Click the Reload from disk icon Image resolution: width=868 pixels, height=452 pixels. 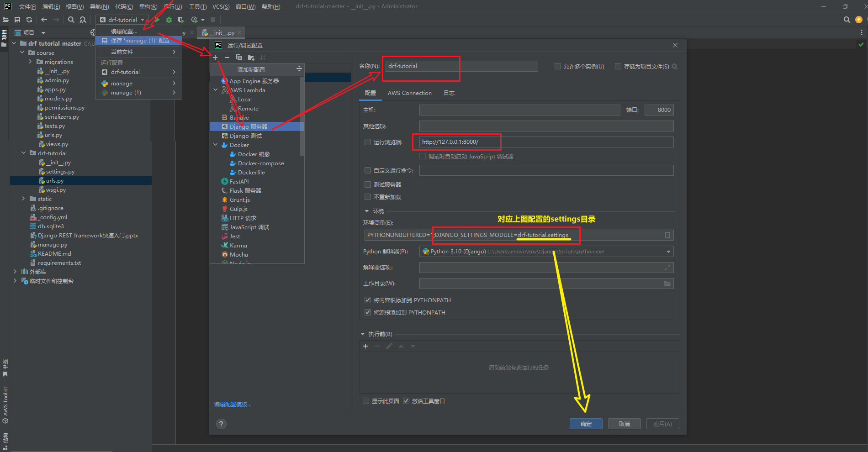(29, 20)
